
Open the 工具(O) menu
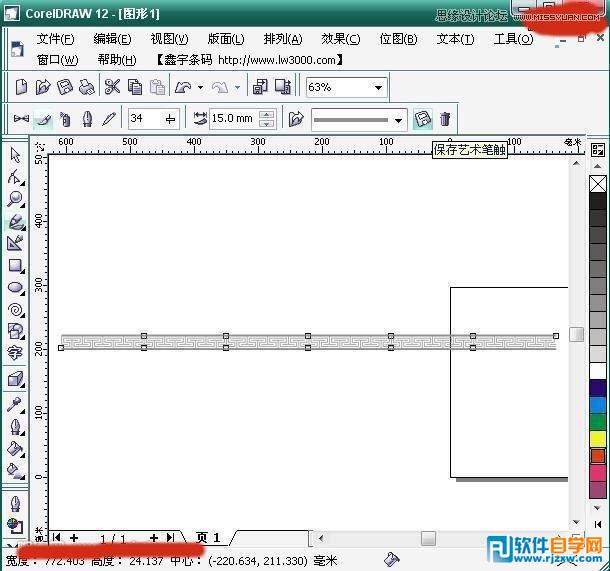[513, 39]
